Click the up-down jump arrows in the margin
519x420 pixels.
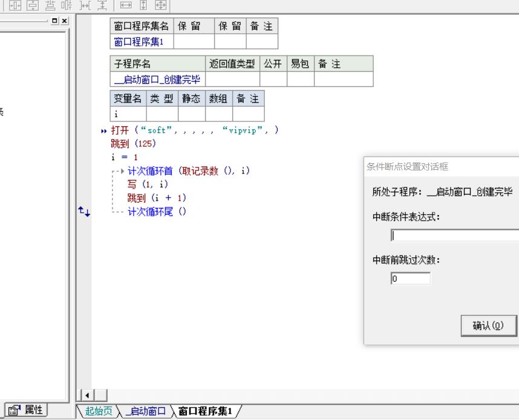pyautogui.click(x=84, y=212)
